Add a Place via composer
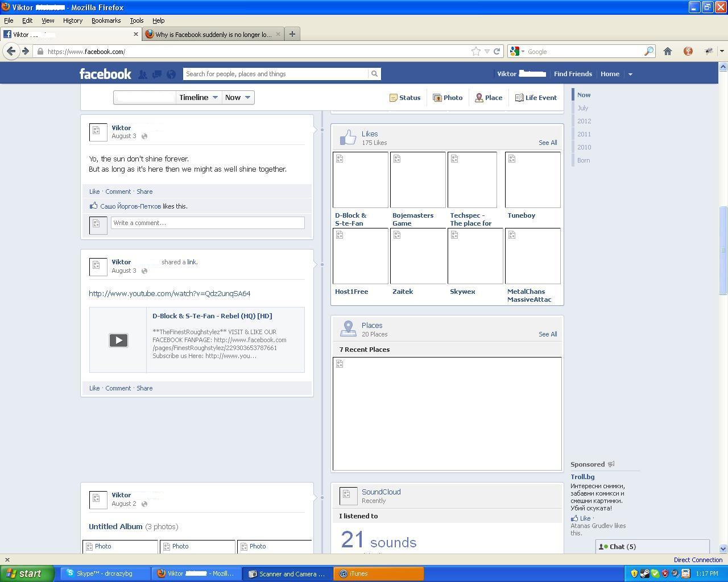Image resolution: width=728 pixels, height=582 pixels. [x=489, y=98]
